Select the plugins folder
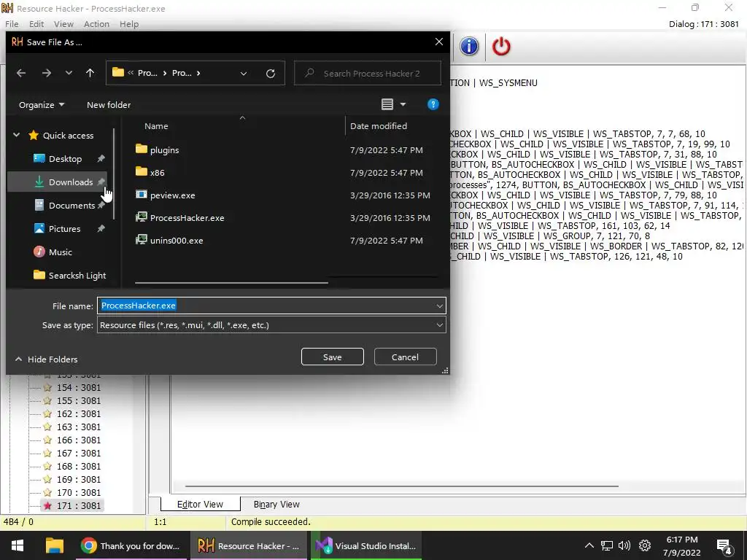 164,150
